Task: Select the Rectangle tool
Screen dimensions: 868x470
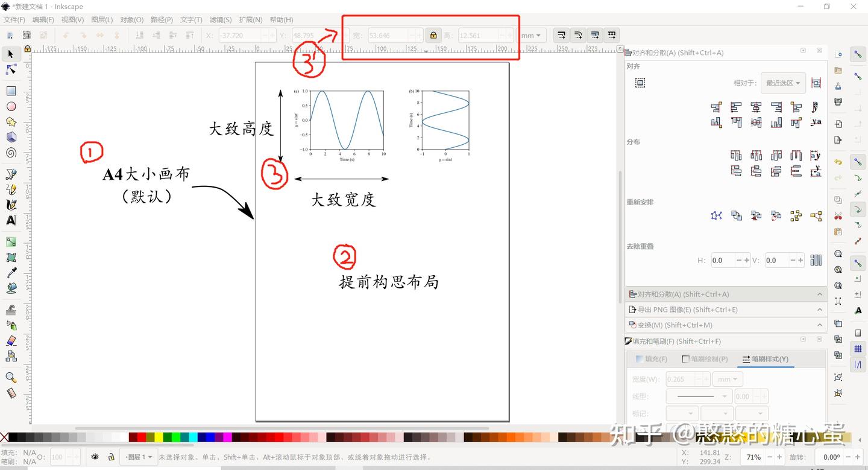Action: (10, 92)
